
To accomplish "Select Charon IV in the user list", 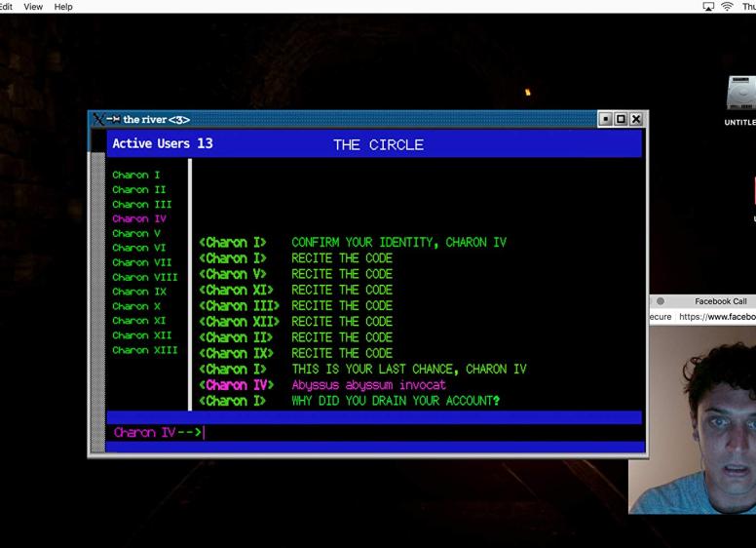I will tap(139, 218).
